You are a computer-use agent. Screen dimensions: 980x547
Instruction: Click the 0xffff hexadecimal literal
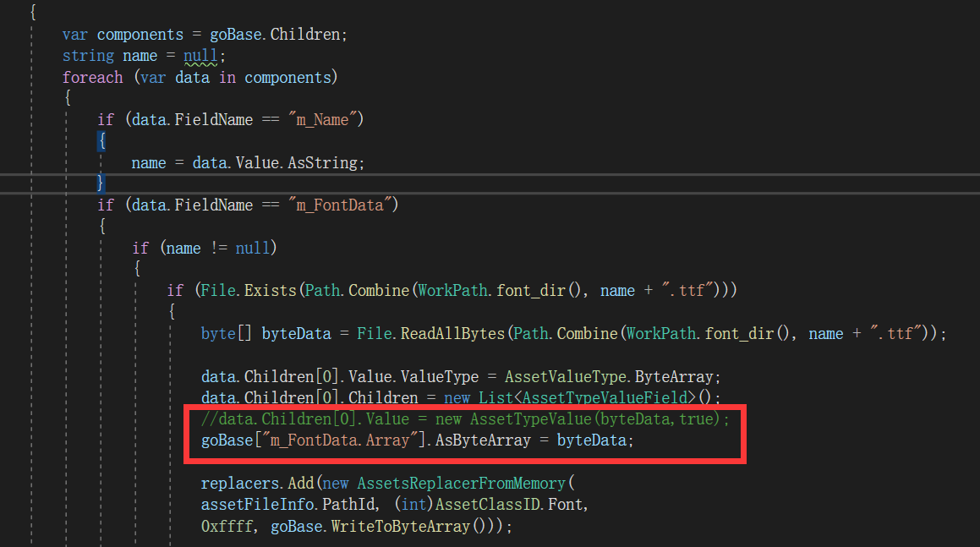tap(223, 526)
